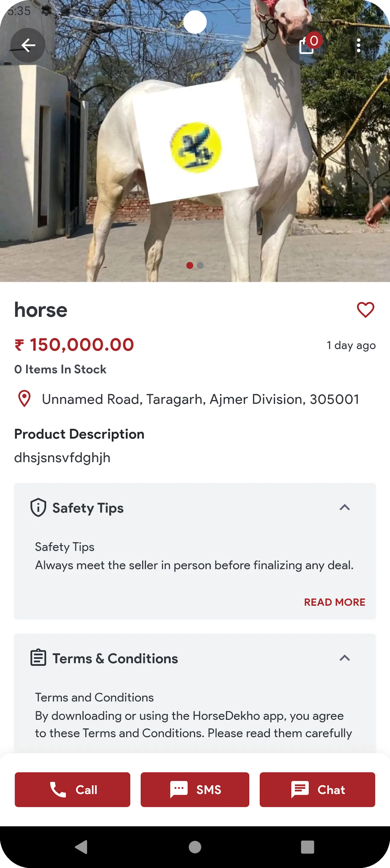
Task: Click the Safety Tips shield icon
Action: click(38, 508)
